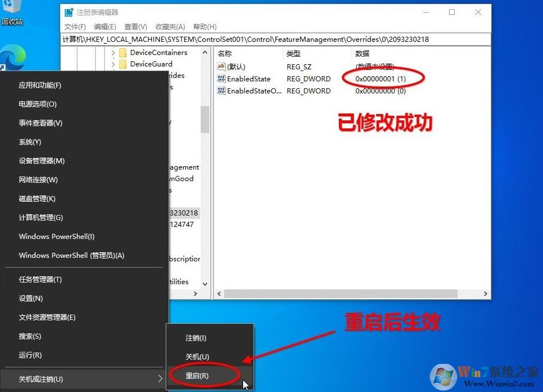Click the REG_DWORD icon beside EnabledState
Viewport: 543px width, 392px height.
[x=221, y=79]
